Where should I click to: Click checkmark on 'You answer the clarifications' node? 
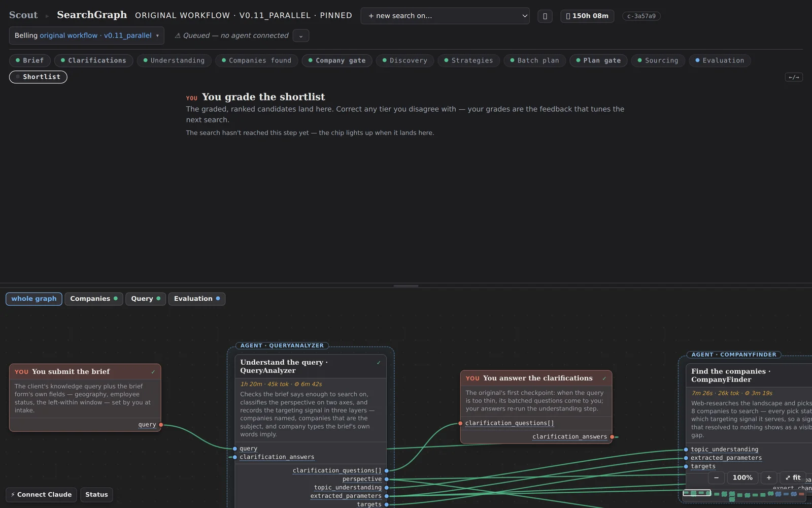click(x=604, y=378)
